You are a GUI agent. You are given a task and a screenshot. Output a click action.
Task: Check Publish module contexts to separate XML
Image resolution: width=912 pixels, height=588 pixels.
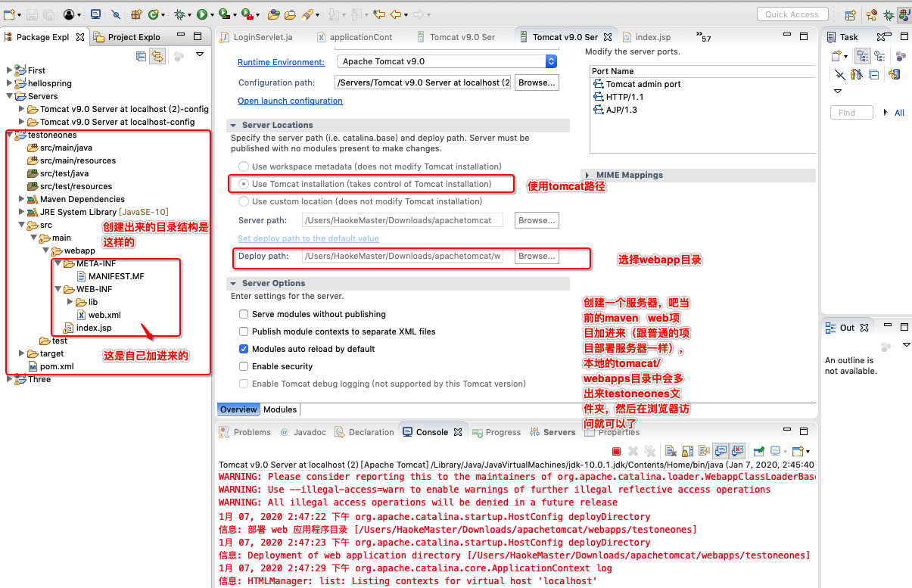(x=244, y=331)
